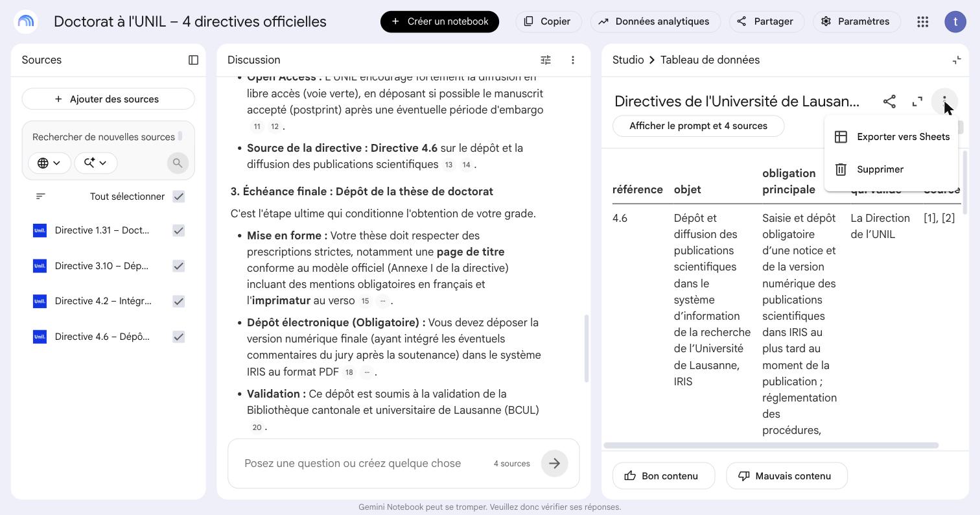Viewport: 980px width, 515px height.
Task: Click Ajouter des sources
Action: click(108, 99)
